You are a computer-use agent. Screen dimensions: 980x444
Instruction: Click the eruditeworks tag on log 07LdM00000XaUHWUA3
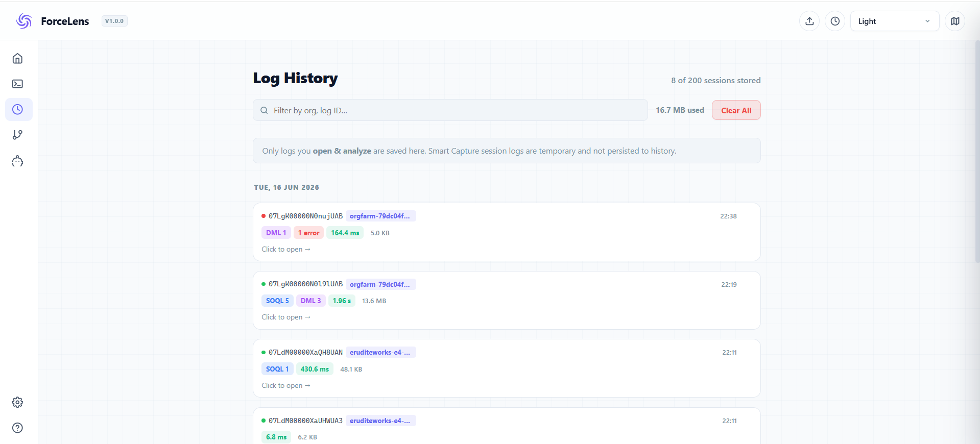click(x=380, y=421)
